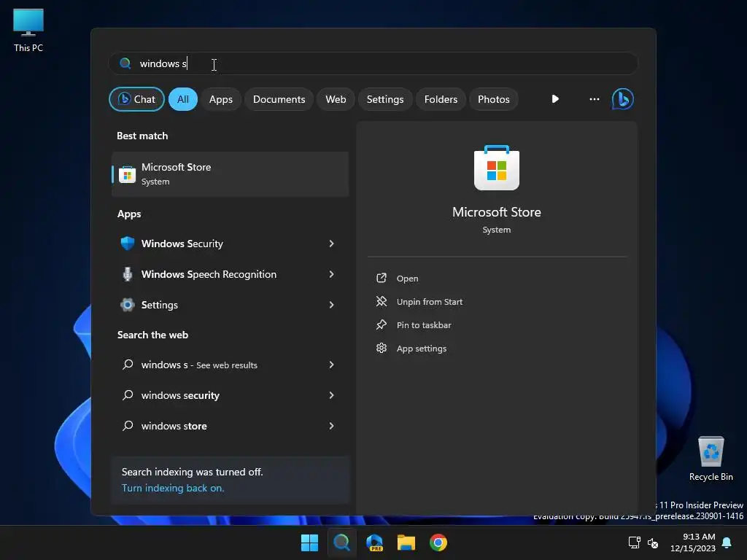This screenshot has width=747, height=560.
Task: Open the This PC desktop icon
Action: 28,31
